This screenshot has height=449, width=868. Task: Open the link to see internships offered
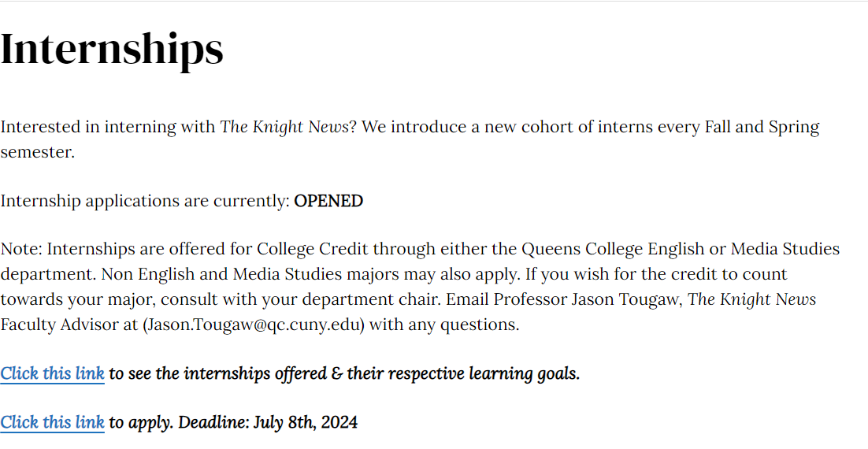tap(52, 373)
